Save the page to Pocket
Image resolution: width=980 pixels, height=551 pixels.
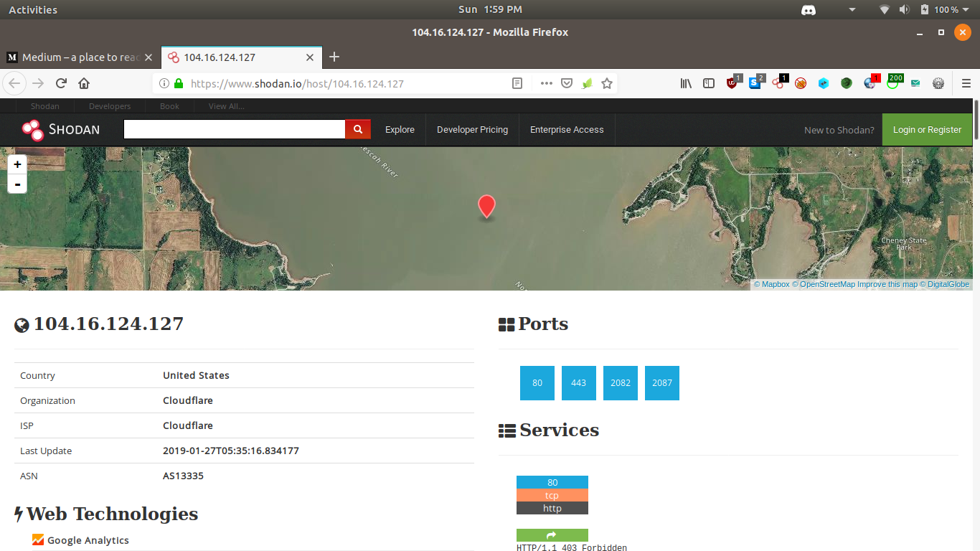point(567,83)
